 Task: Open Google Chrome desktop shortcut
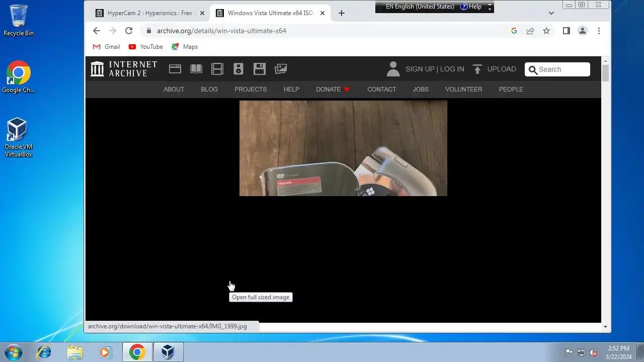click(19, 77)
